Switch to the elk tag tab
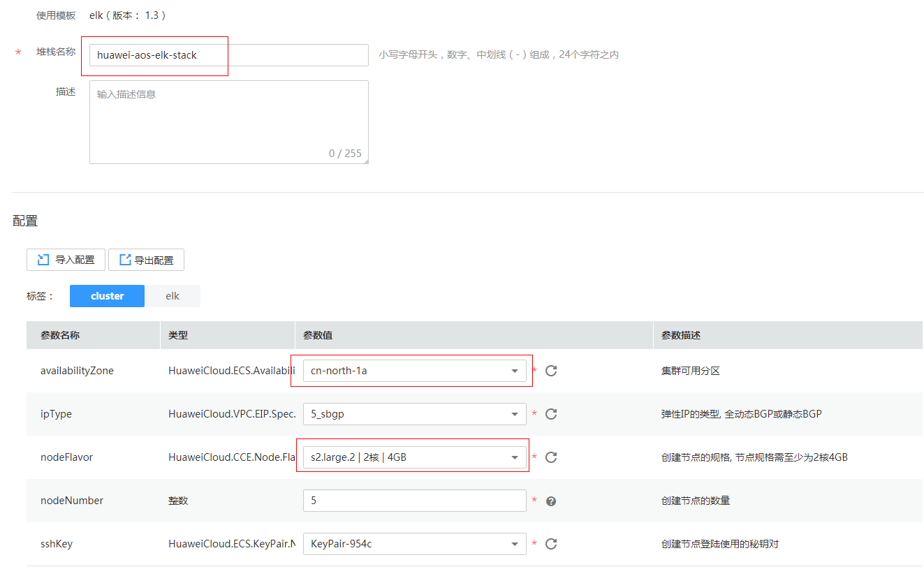Screen dimensions: 924x583 coord(173,296)
